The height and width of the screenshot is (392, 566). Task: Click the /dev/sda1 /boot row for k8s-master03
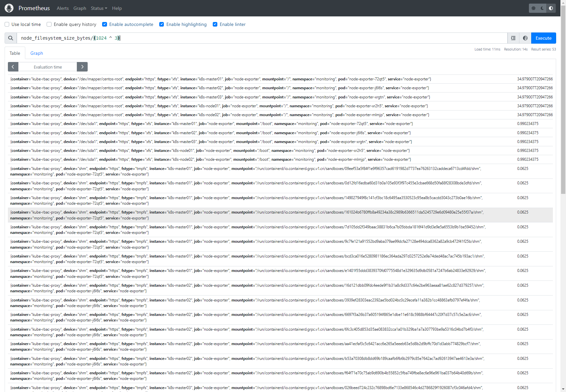[280, 142]
